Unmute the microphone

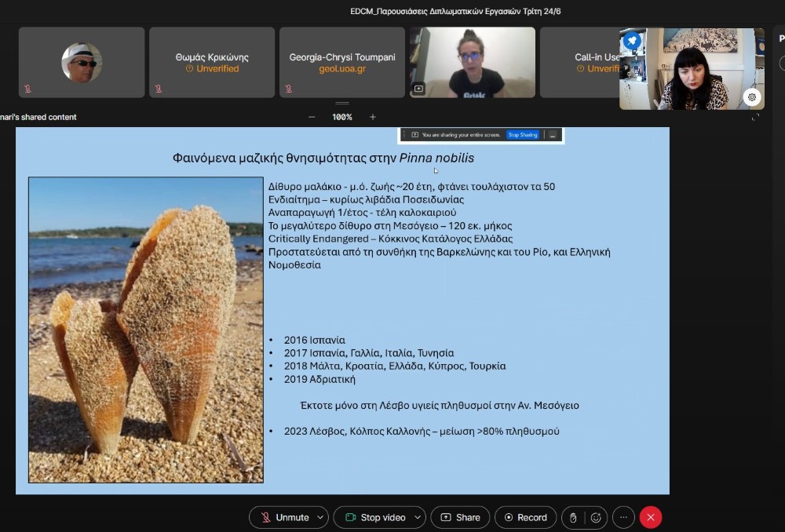tap(284, 517)
